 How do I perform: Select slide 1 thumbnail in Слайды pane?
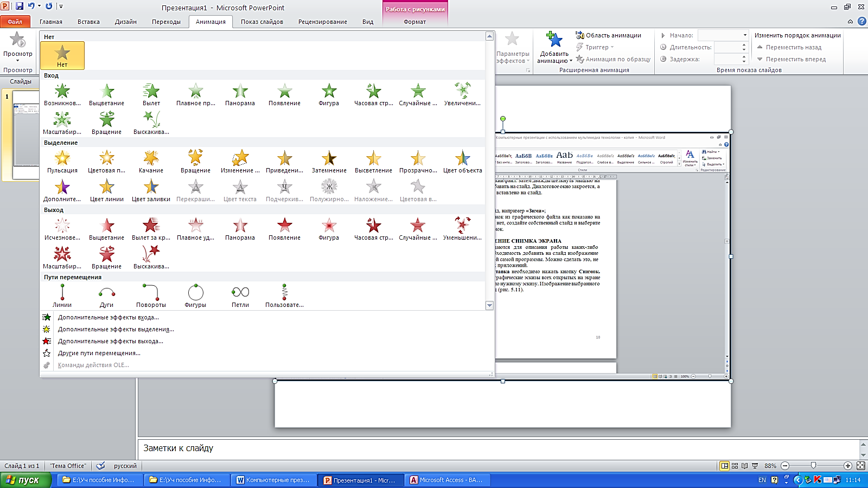pos(25,136)
